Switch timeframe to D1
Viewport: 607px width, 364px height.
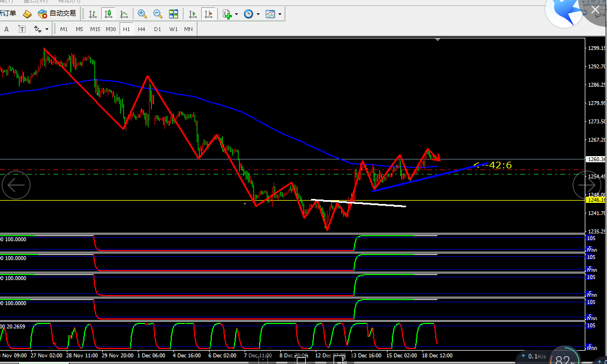157,29
